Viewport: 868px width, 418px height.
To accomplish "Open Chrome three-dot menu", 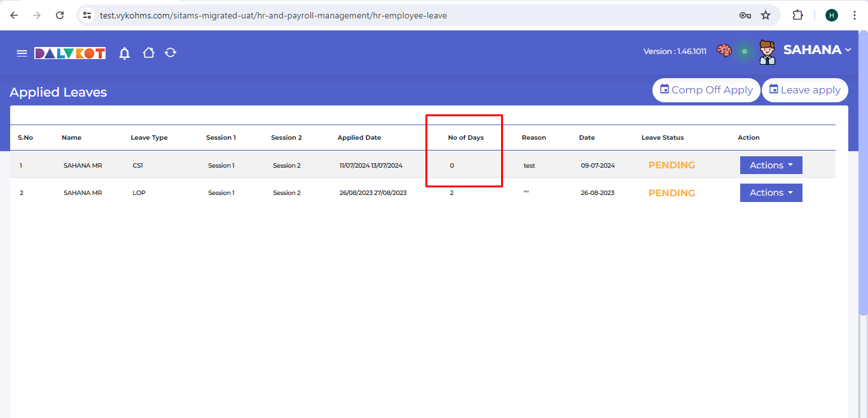I will pos(854,15).
